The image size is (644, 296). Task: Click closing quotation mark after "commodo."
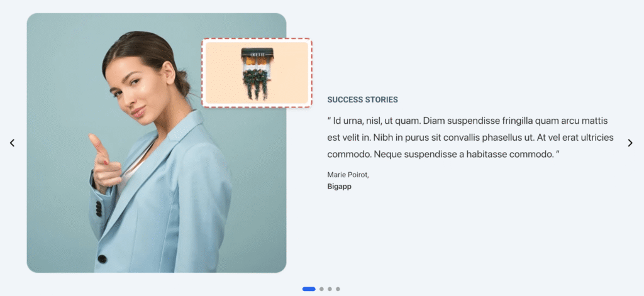click(x=558, y=155)
